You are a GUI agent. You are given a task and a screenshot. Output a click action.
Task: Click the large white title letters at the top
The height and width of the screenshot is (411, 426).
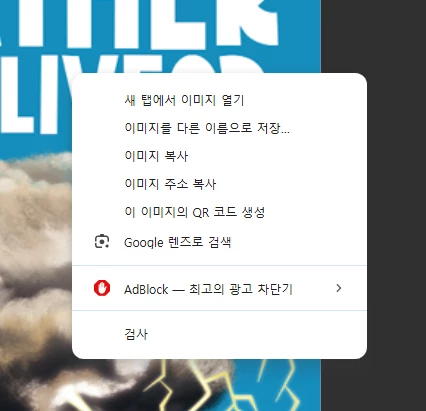(x=138, y=23)
